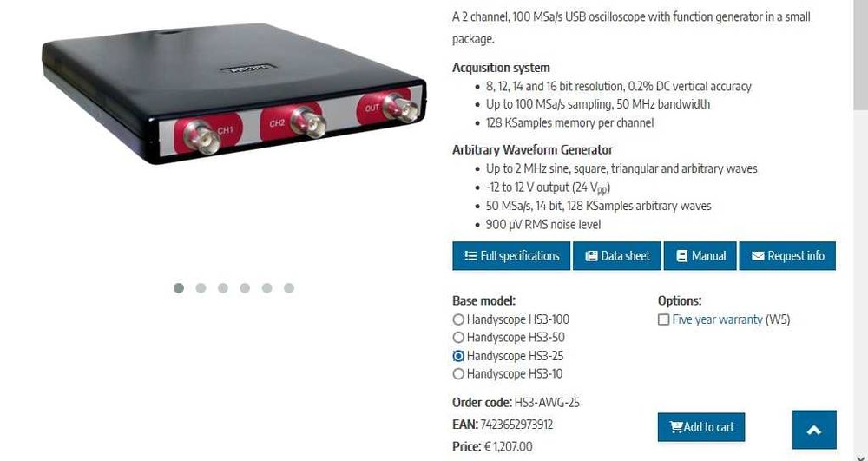This screenshot has height=461, width=868.
Task: Add the HS3-AWG-25 to cart
Action: [700, 426]
